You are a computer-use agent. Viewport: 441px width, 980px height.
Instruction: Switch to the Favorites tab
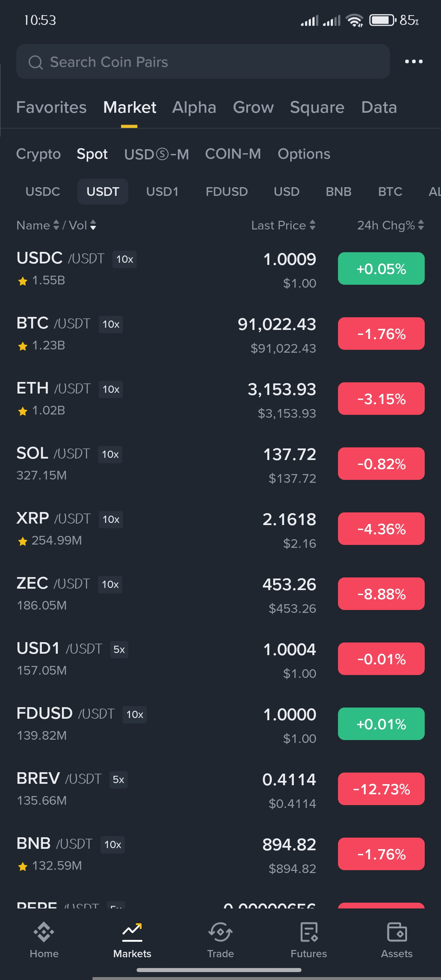pos(51,107)
